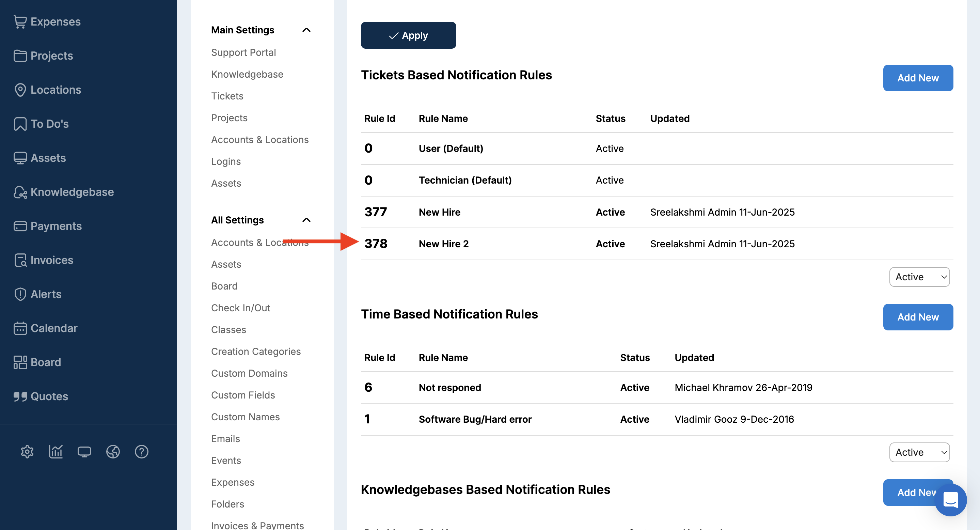980x530 pixels.
Task: Open the reports chart icon
Action: click(56, 452)
